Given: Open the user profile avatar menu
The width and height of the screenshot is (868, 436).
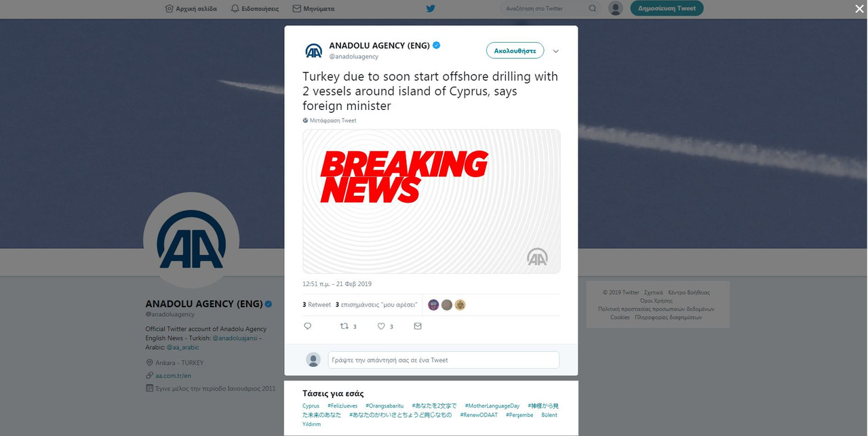Looking at the screenshot, I should [x=616, y=8].
